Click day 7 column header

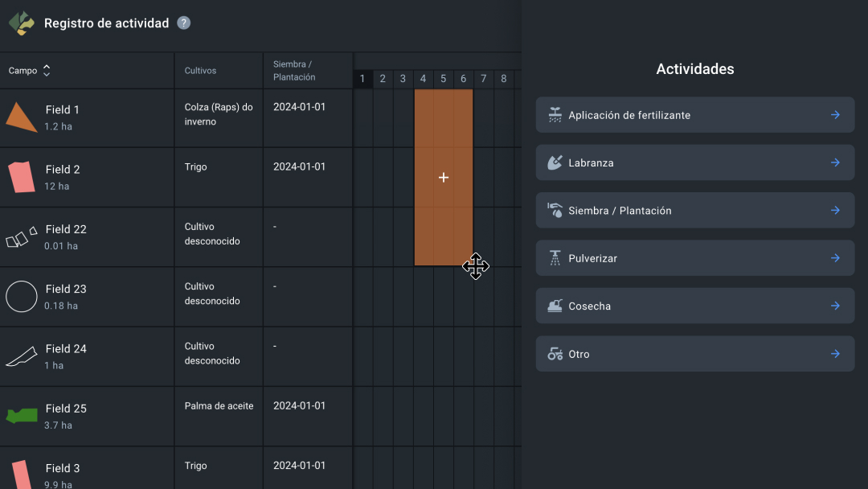pyautogui.click(x=483, y=79)
